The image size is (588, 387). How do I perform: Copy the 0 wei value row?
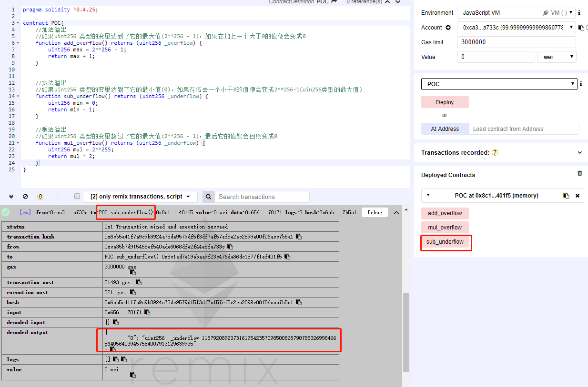tap(133, 375)
